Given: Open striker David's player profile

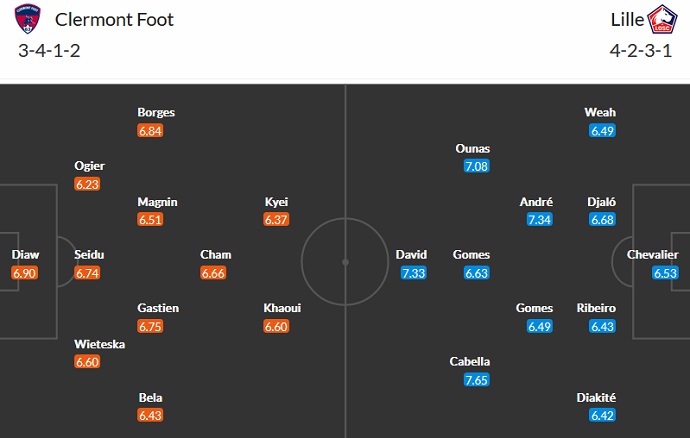Looking at the screenshot, I should [x=411, y=255].
